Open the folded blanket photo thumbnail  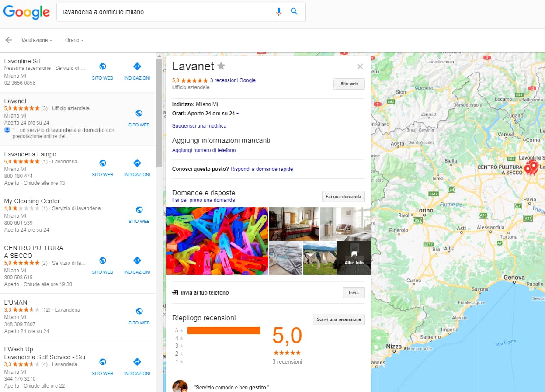(286, 258)
